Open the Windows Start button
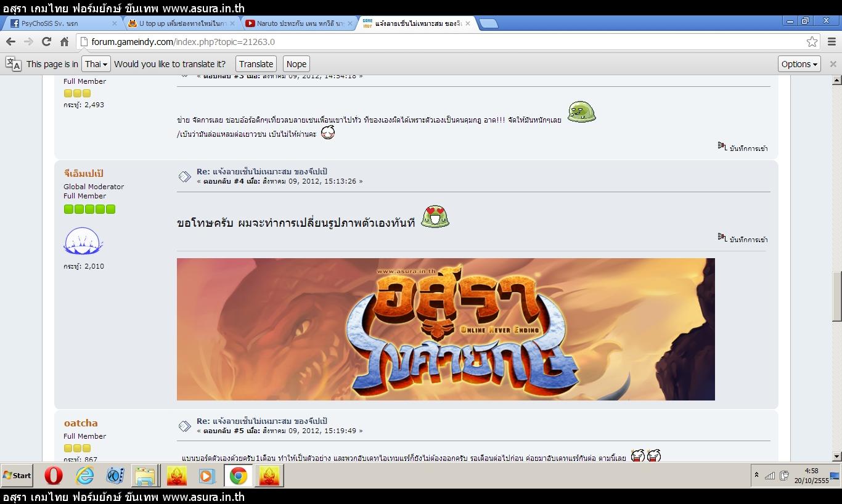The height and width of the screenshot is (504, 842). point(17,475)
